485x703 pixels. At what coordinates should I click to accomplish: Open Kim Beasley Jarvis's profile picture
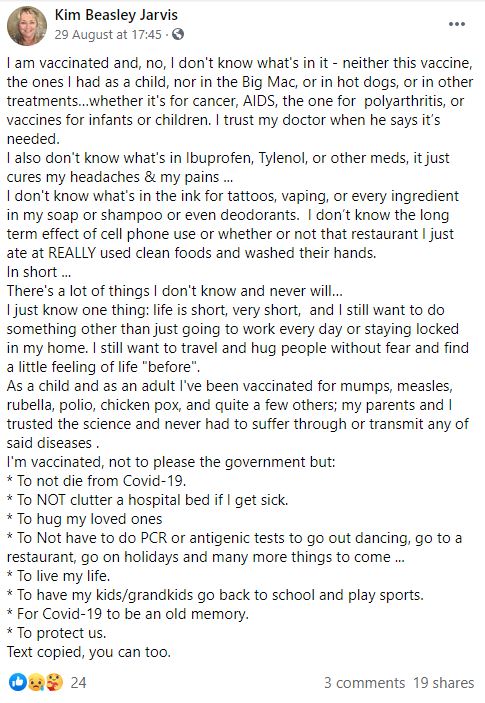tap(26, 26)
